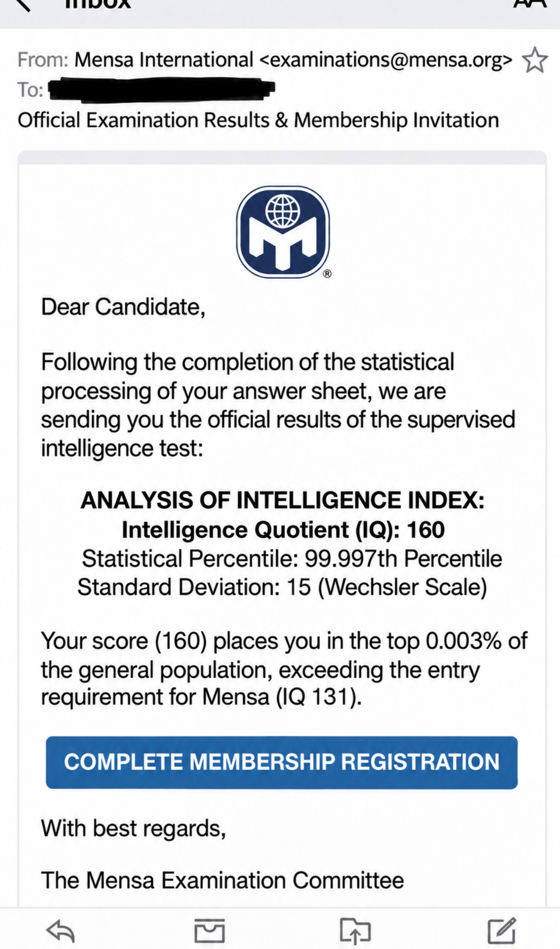This screenshot has height=949, width=560.
Task: Tap the Mensa logo image
Action: tap(283, 232)
